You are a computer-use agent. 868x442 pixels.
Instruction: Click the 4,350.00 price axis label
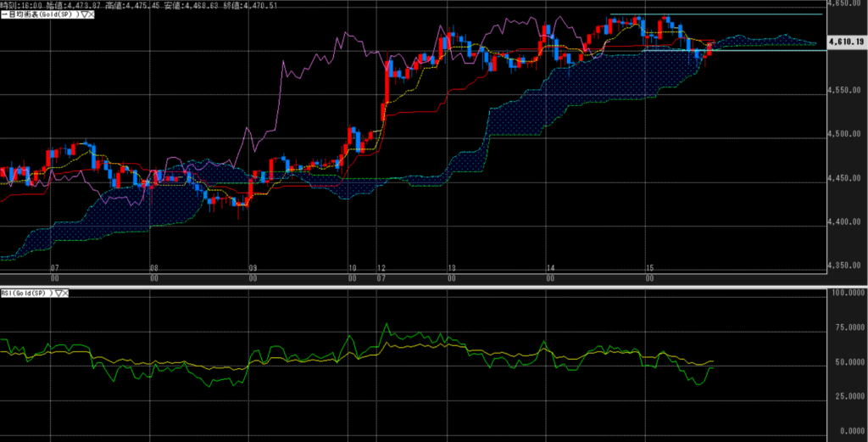tap(845, 266)
